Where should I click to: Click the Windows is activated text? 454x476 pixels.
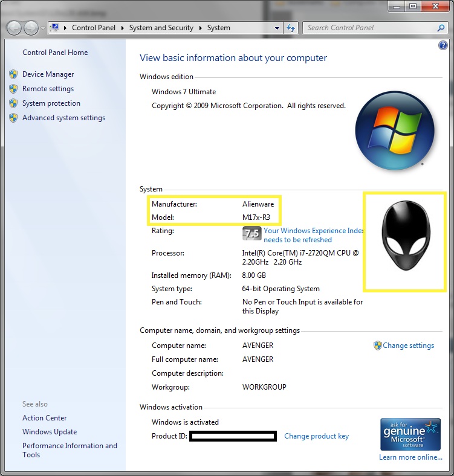[185, 422]
